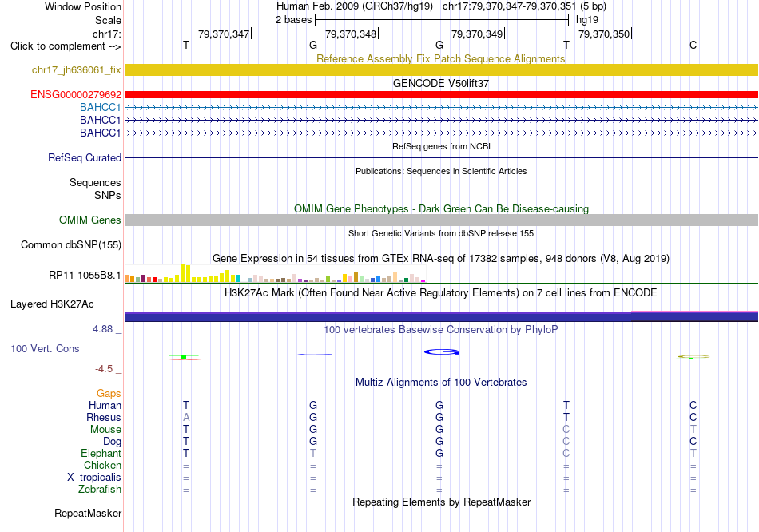Screen dimensions: 759x532
Task: Click Layered H3K27Ac track label
Action: [x=52, y=304]
